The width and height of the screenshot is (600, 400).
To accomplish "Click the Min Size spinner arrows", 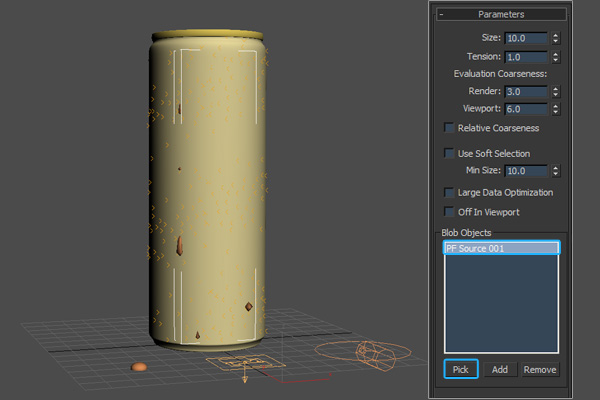I will (556, 172).
